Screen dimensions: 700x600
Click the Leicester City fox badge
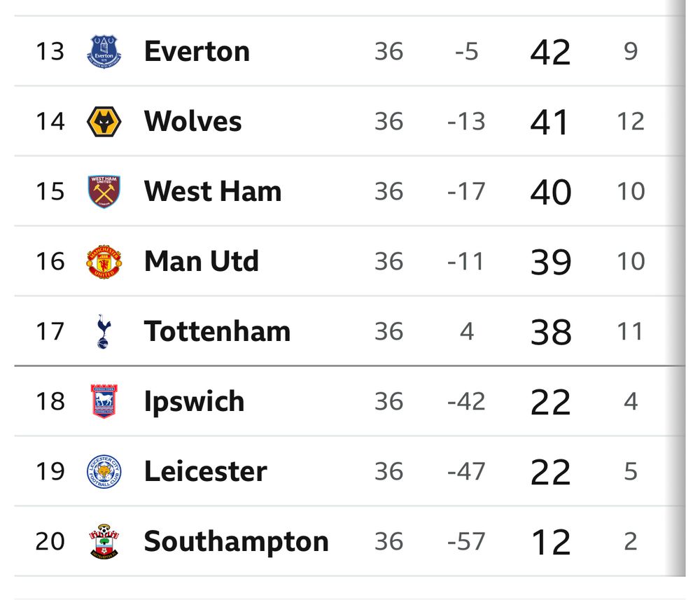(x=104, y=471)
